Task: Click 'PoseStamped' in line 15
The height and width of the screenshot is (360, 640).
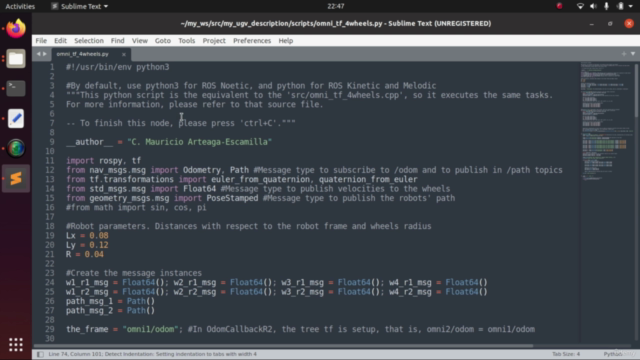Action: tap(232, 198)
